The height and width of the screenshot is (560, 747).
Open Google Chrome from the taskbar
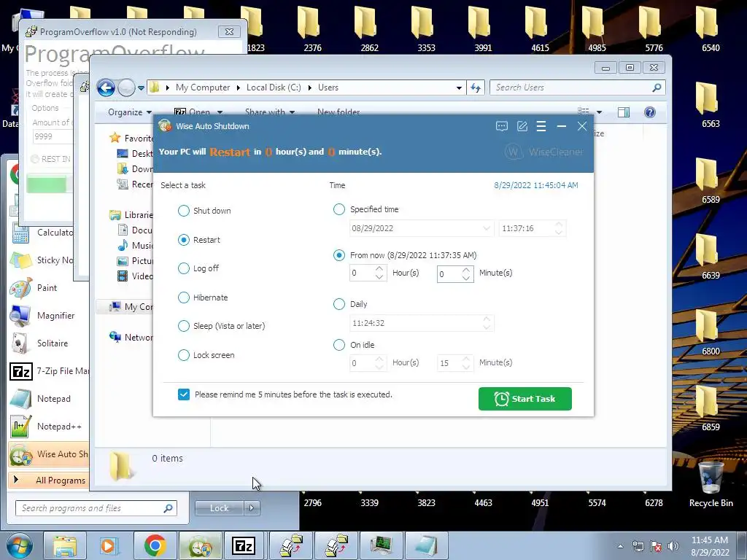coord(155,545)
